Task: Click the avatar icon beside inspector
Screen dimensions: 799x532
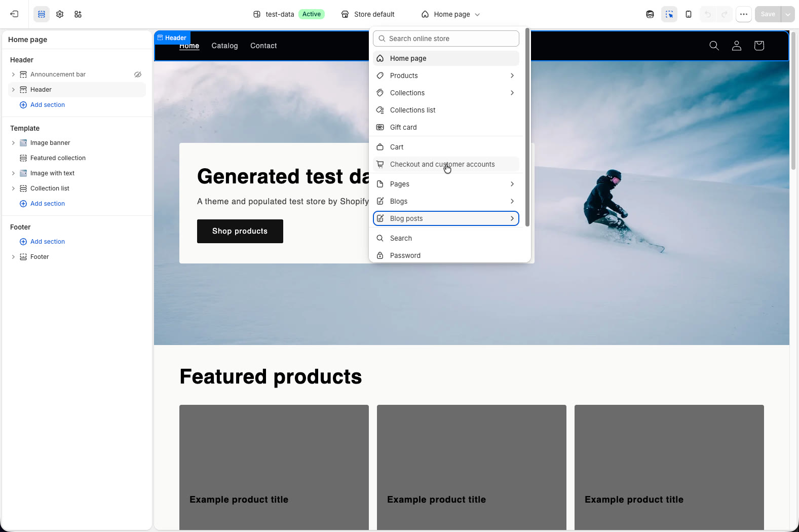Action: (x=650, y=14)
